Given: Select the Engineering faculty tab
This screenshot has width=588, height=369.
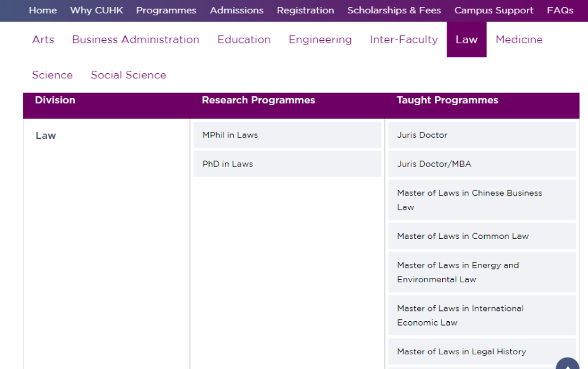Looking at the screenshot, I should click(320, 40).
